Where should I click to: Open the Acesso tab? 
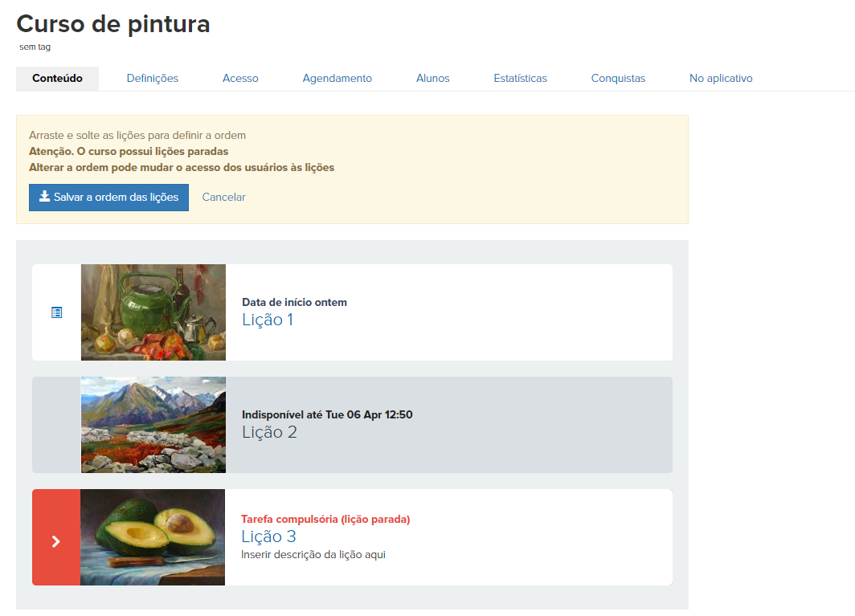[x=240, y=79]
